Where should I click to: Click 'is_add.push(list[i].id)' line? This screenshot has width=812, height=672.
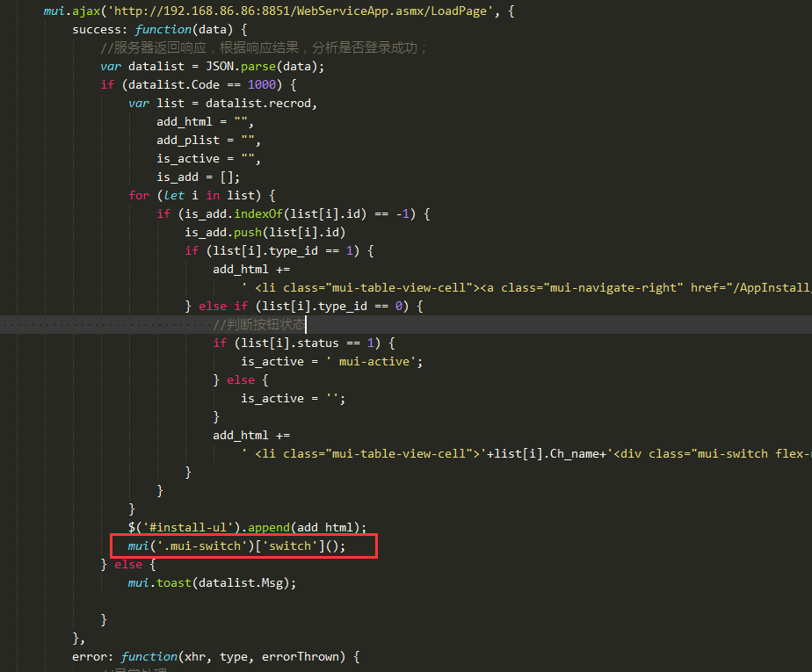[265, 233]
